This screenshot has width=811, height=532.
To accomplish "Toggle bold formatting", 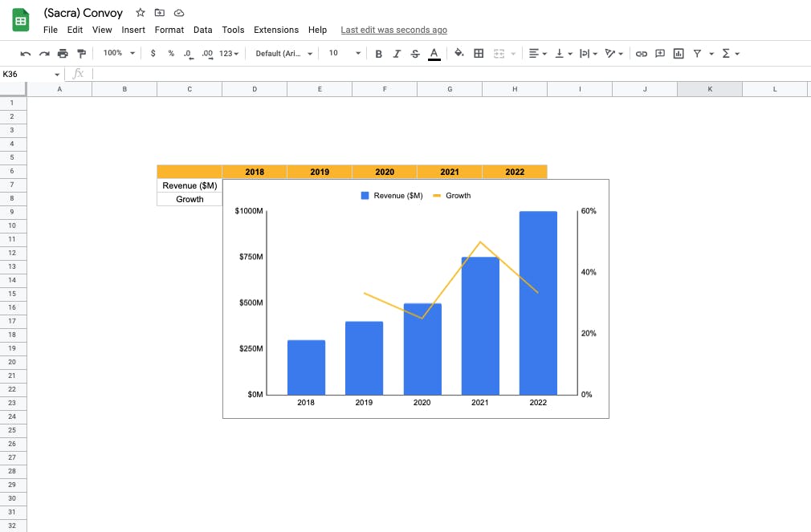I will click(379, 53).
